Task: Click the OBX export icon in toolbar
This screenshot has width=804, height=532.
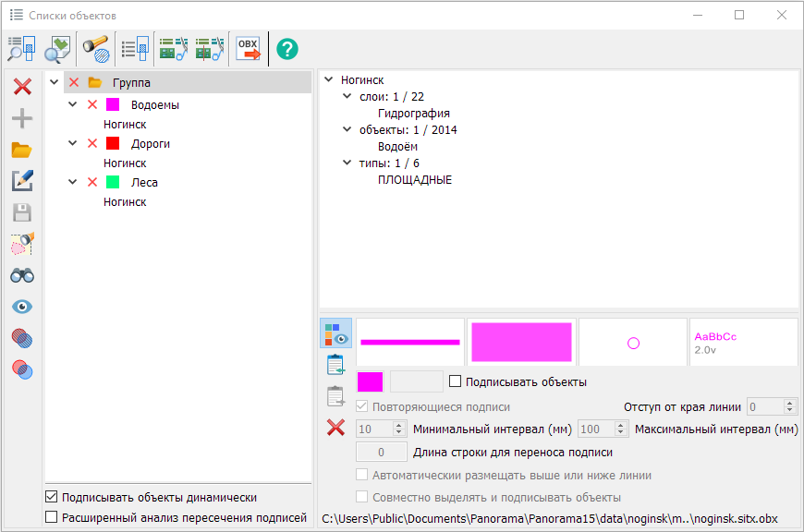Action: coord(249,48)
